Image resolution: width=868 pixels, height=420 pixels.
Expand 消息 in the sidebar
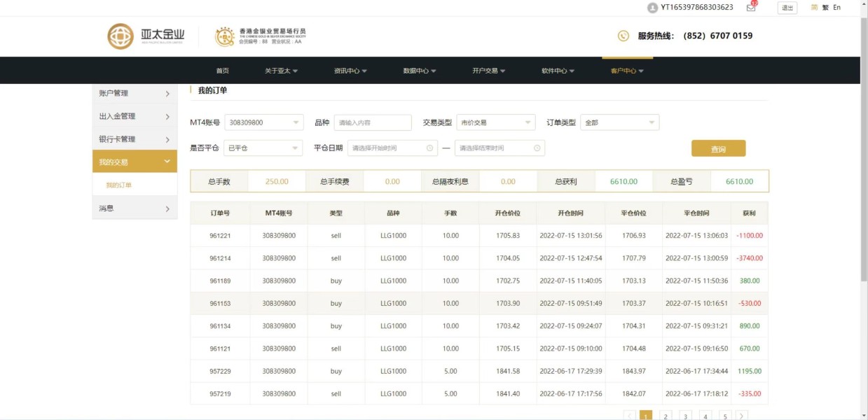135,208
